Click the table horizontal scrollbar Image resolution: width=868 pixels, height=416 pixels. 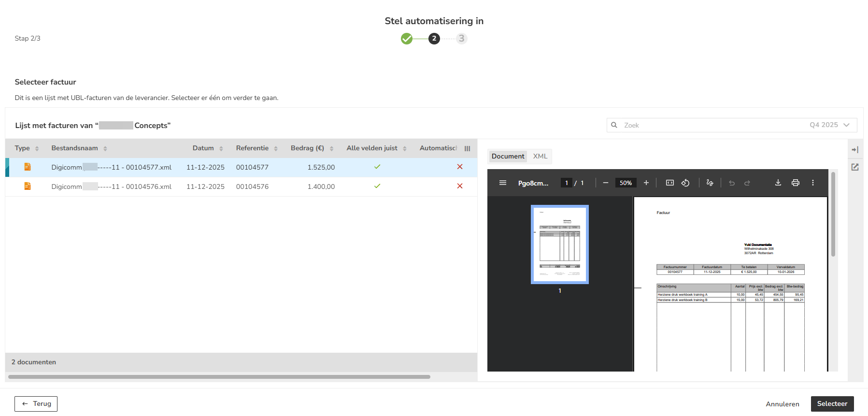click(x=219, y=377)
